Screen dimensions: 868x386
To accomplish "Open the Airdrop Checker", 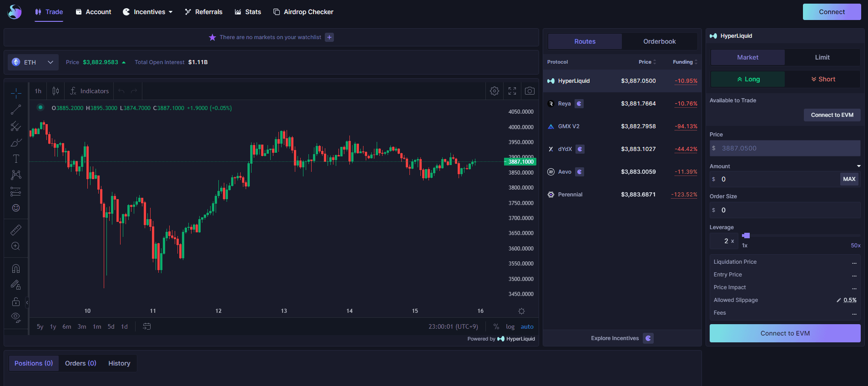I will pos(303,12).
